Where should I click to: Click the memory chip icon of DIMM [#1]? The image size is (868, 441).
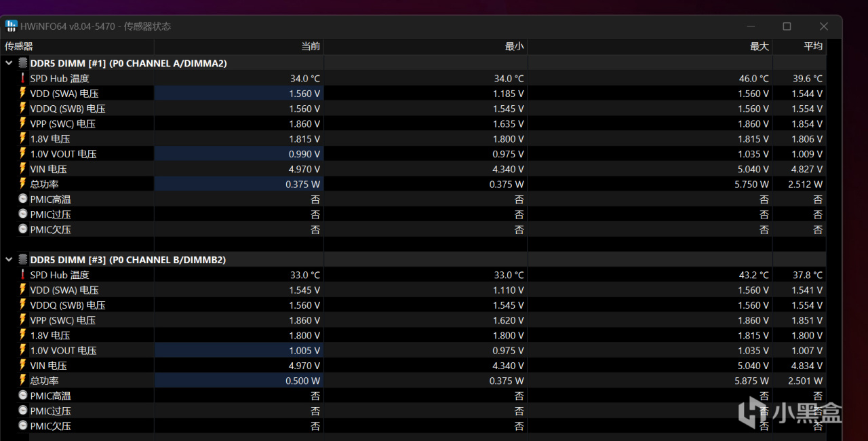click(x=23, y=63)
